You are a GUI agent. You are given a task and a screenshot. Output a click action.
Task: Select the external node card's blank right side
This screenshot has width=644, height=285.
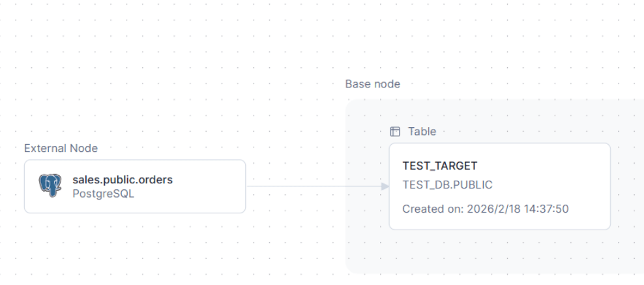209,187
